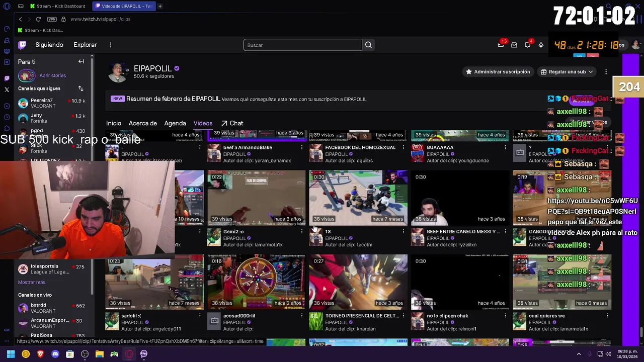This screenshot has width=644, height=362.
Task: Show hidden system tray icons
Action: [579, 354]
